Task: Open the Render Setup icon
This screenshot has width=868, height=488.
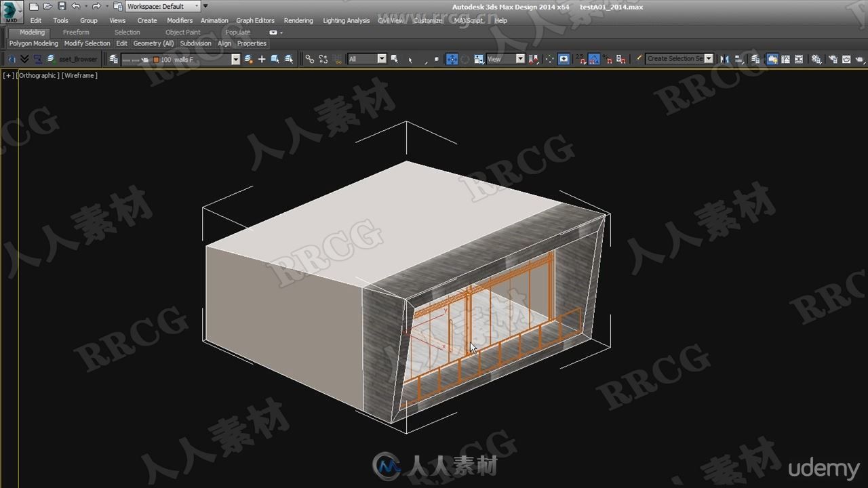Action: 833,59
